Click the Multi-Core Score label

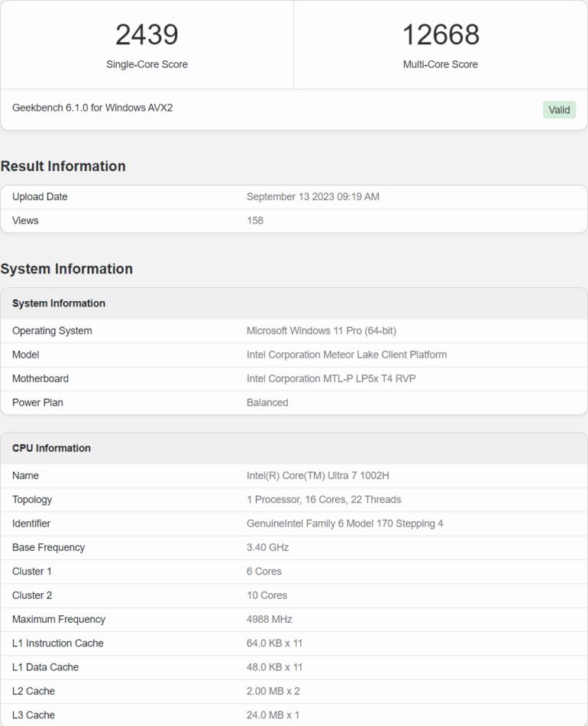coord(441,64)
